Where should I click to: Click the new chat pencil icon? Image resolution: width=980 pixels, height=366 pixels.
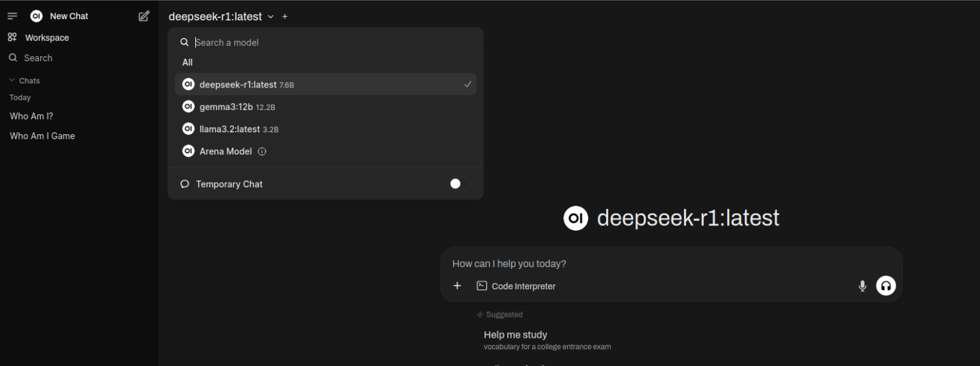pos(144,16)
